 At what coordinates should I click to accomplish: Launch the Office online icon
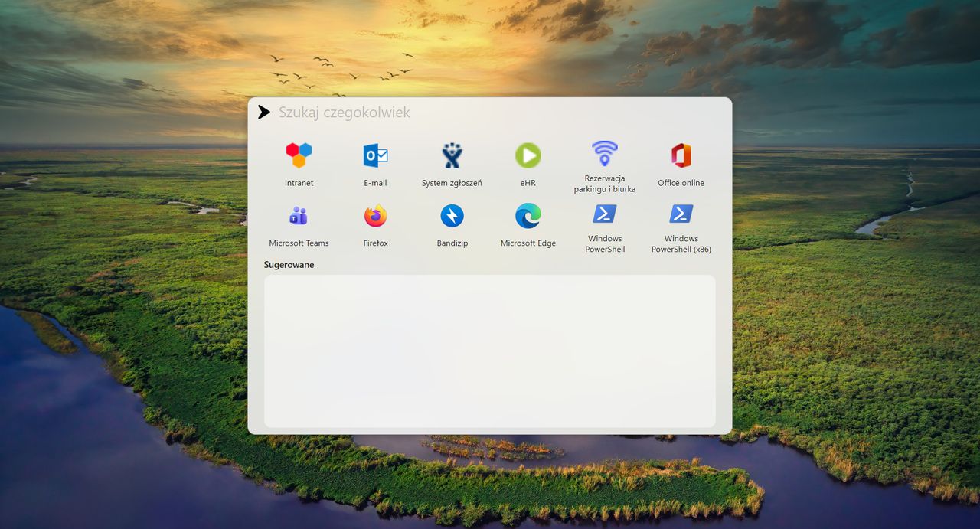point(681,155)
